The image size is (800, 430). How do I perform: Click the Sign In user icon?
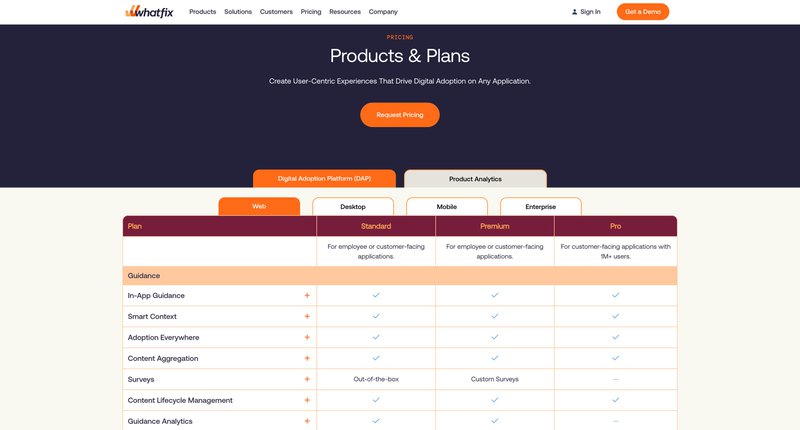tap(574, 12)
